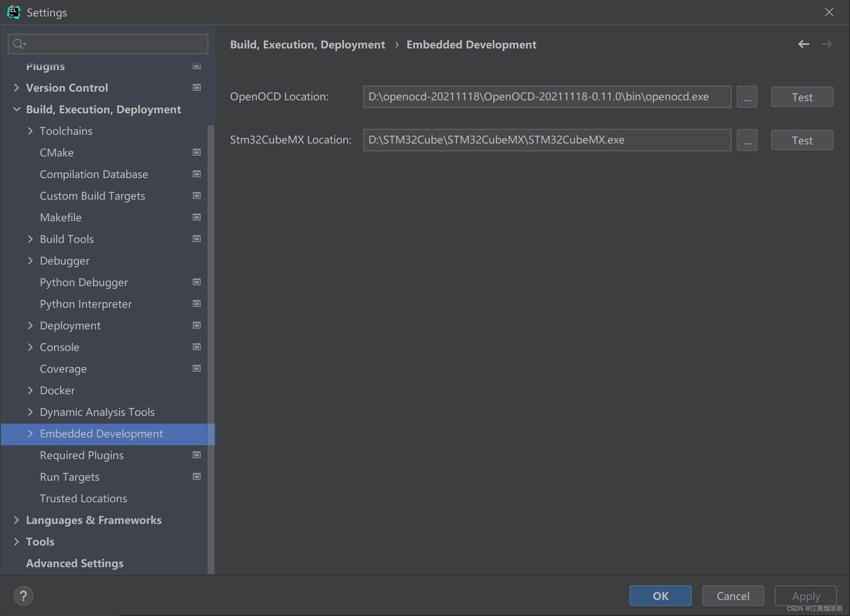The image size is (850, 616).
Task: Collapse Build, Execution, Deployment section
Action: (x=16, y=109)
